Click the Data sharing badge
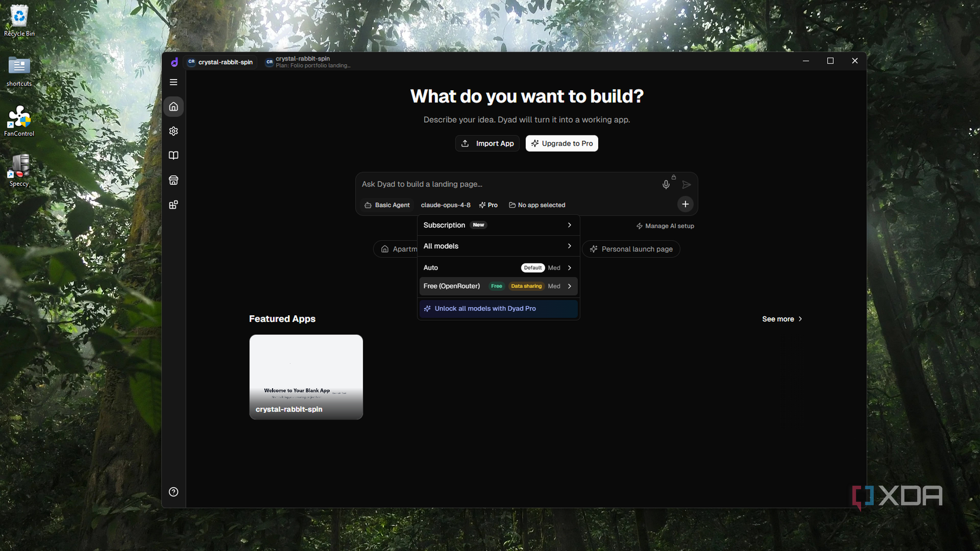The width and height of the screenshot is (980, 551). (526, 286)
